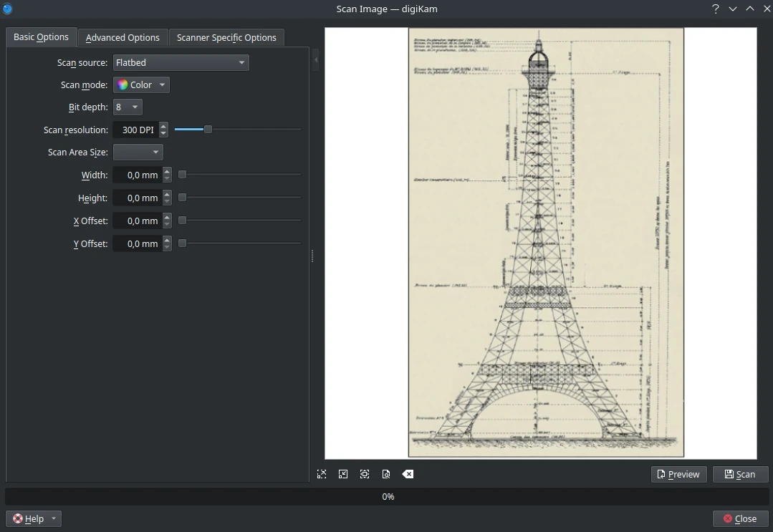Open the Scanner Specific Options tab
Image resolution: width=773 pixels, height=532 pixels.
(226, 37)
